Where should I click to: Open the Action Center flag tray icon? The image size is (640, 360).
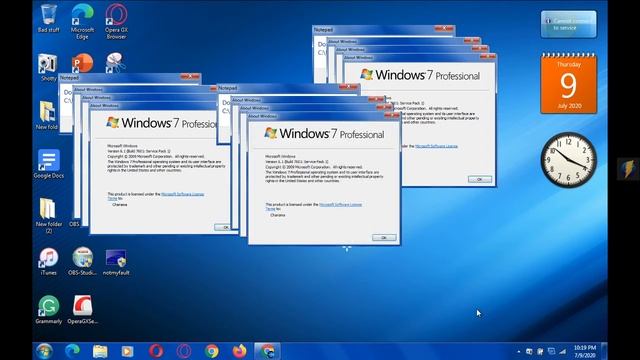(x=540, y=351)
